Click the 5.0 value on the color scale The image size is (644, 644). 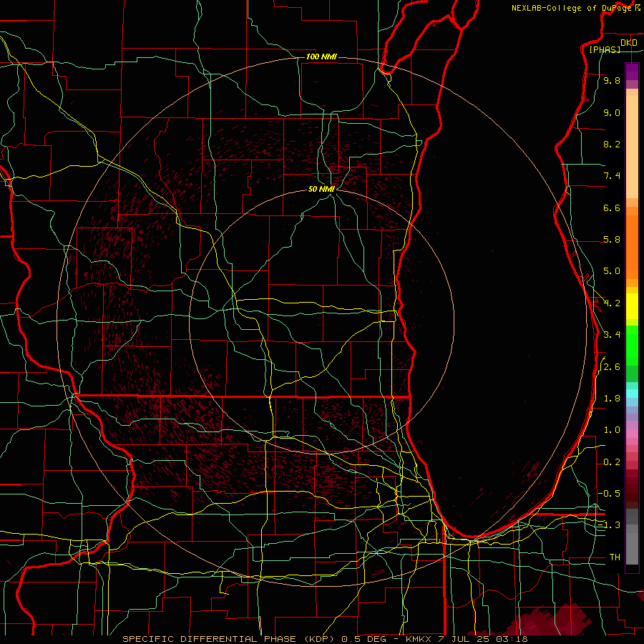(x=612, y=271)
